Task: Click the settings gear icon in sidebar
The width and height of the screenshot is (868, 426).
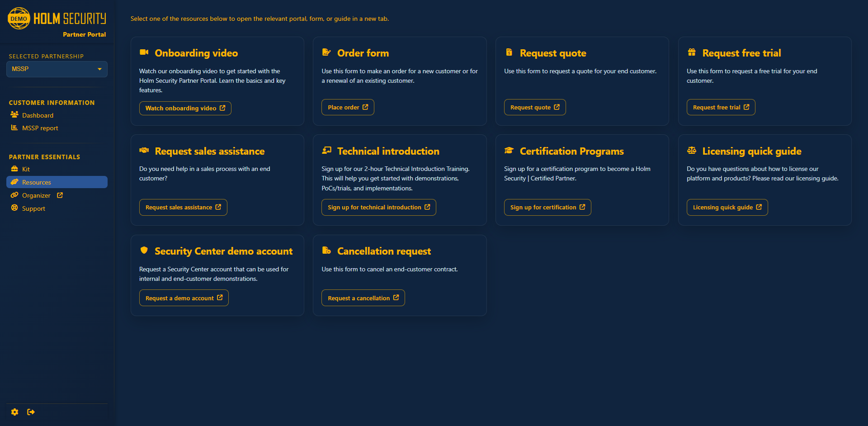Action: coord(15,412)
